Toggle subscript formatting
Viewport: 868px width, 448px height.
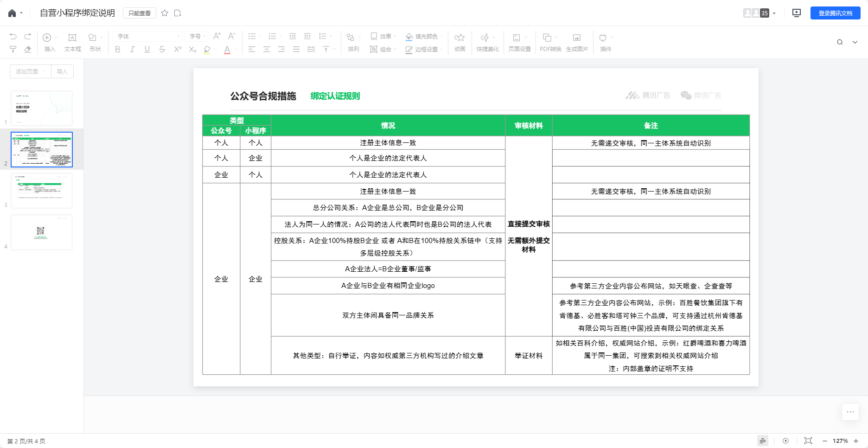[192, 49]
